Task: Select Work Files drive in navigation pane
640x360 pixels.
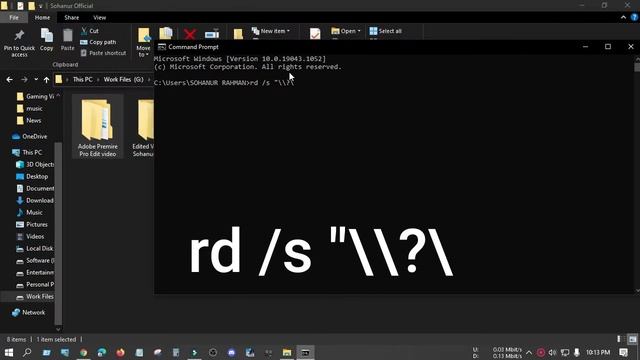Action: 40,297
